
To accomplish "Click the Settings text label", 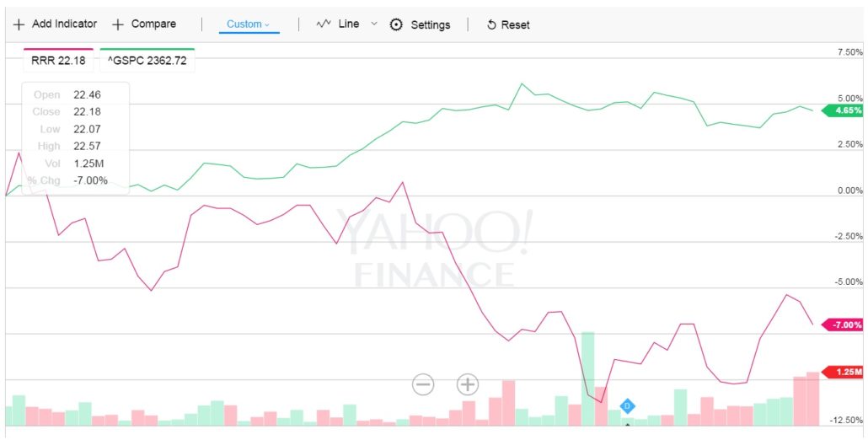I will point(430,25).
